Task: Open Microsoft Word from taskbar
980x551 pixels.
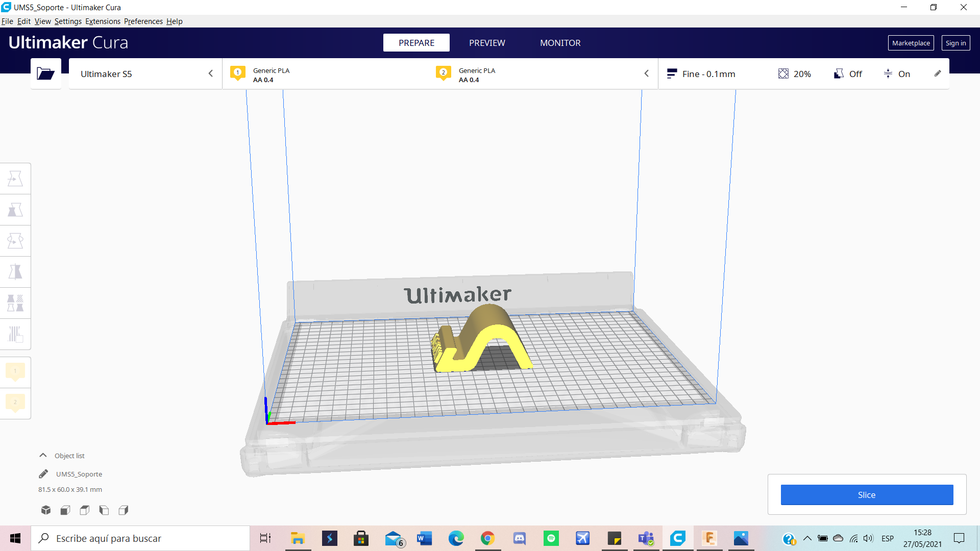Action: [424, 538]
